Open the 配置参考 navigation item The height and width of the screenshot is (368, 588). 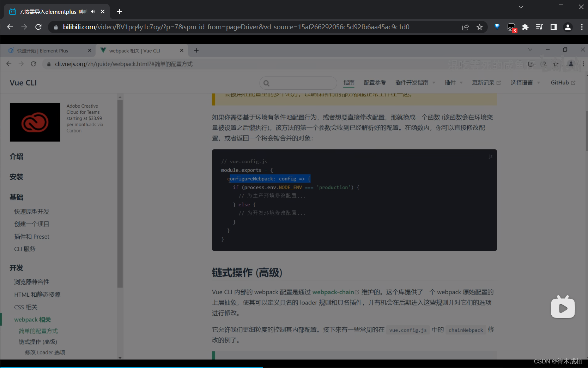click(x=375, y=83)
